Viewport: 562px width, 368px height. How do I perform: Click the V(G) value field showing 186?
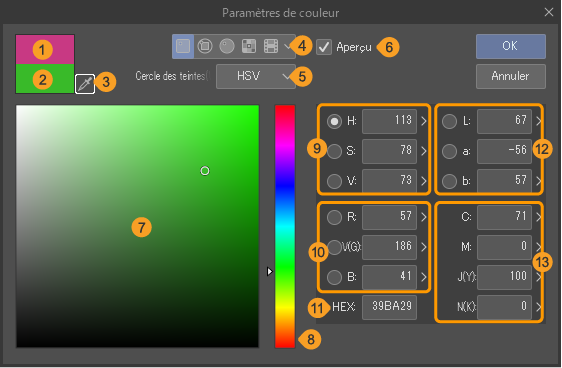tap(390, 247)
